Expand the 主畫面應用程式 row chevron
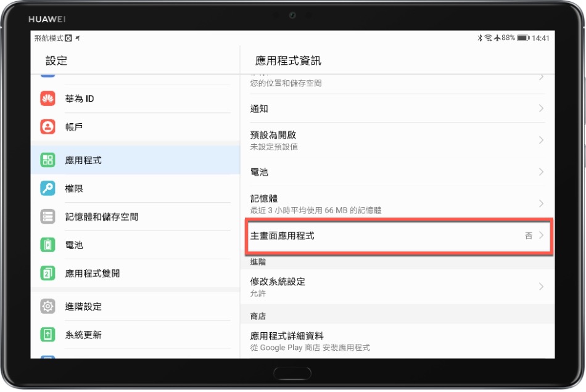This screenshot has height=392, width=586. coord(541,235)
